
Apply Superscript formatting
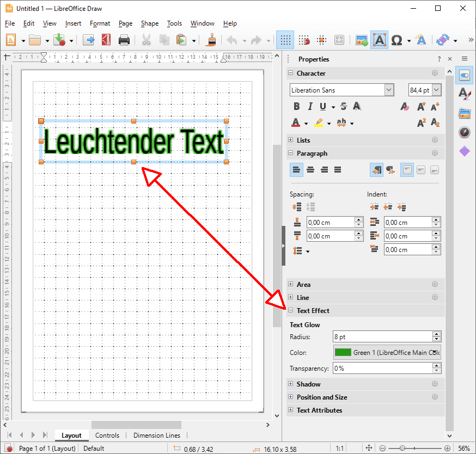click(x=422, y=122)
